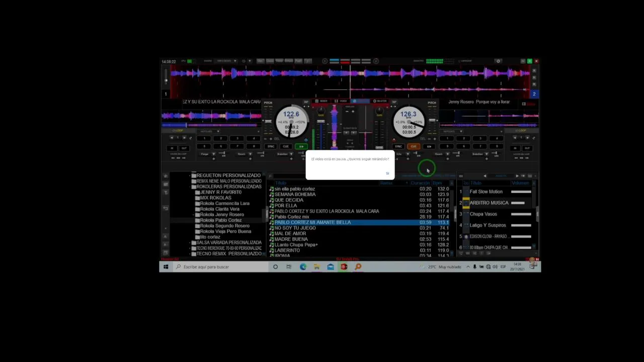Open left deck Reverb effect dropdown
Image resolution: width=644 pixels, height=362 pixels.
250,154
